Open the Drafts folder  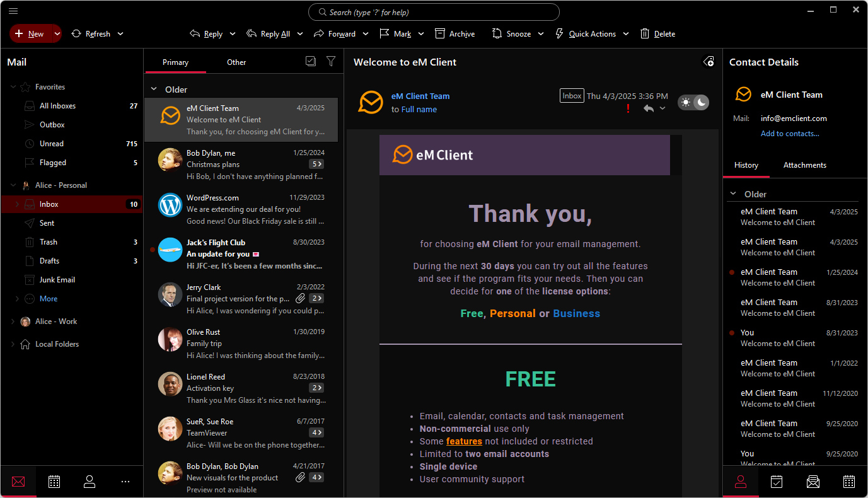coord(72,261)
